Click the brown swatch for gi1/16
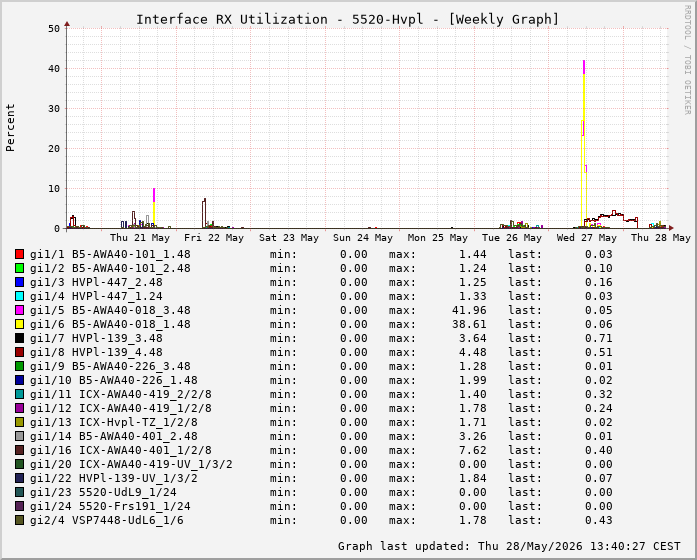This screenshot has width=697, height=560. 19,450
